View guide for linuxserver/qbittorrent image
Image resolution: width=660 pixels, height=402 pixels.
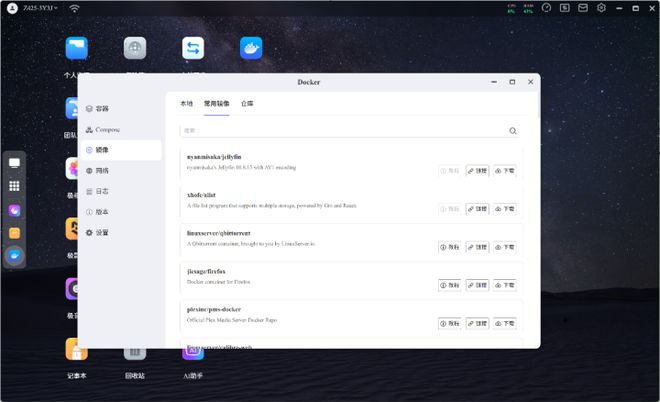point(450,247)
